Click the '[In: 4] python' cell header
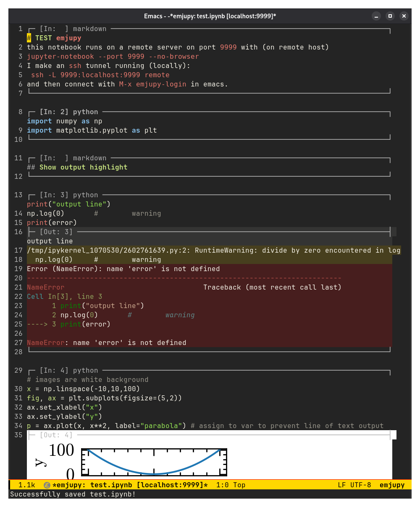This screenshot has height=507, width=420. click(69, 371)
